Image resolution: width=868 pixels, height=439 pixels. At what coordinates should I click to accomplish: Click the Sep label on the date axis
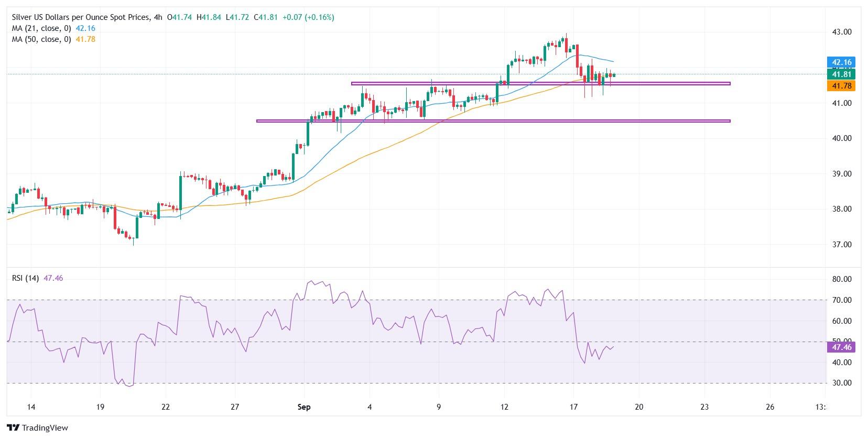305,407
